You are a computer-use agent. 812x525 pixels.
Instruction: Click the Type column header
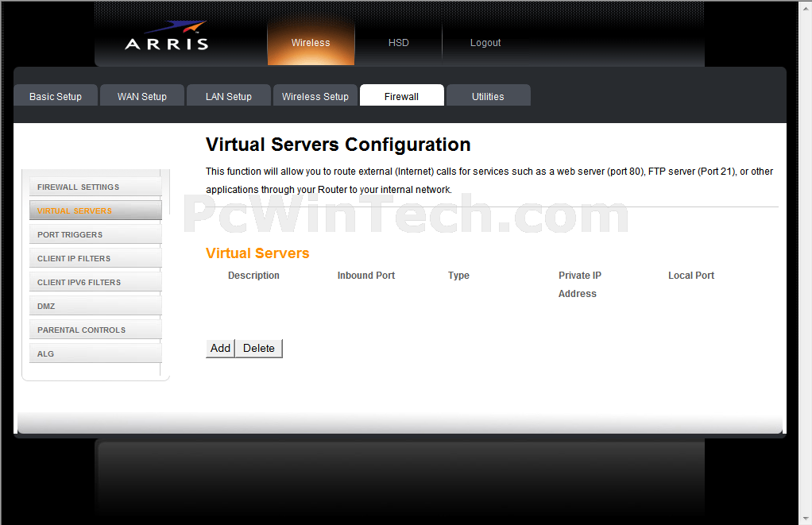[458, 276]
